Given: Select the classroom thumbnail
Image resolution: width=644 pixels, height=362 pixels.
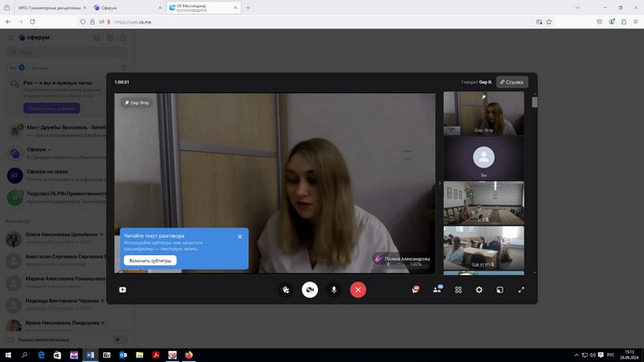Looking at the screenshot, I should 484,247.
